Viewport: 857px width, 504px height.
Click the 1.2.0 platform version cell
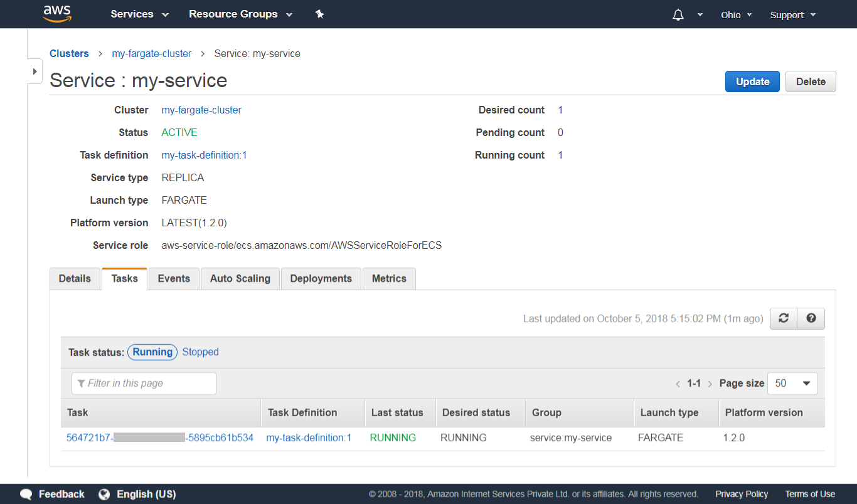(734, 438)
